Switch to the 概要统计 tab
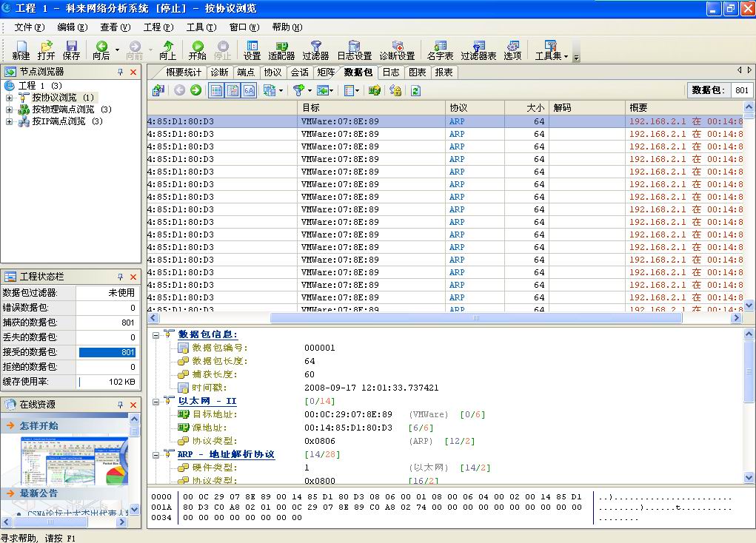 click(x=183, y=72)
